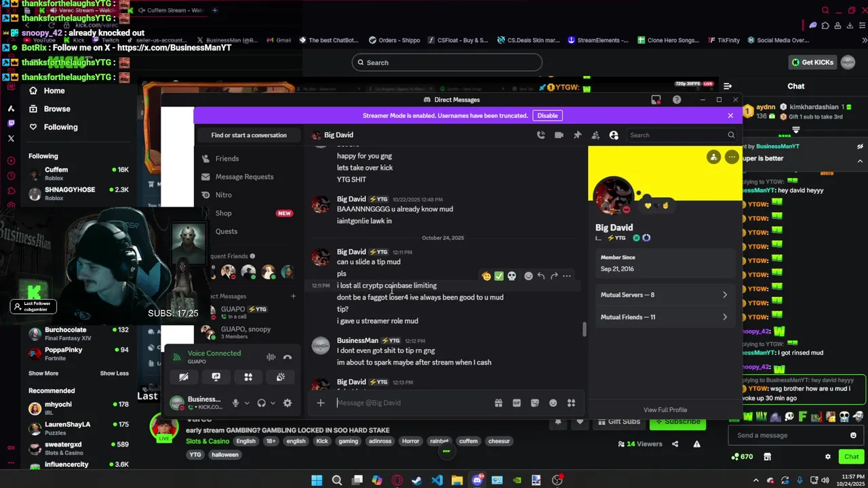868x488 pixels.
Task: Open friend options icon on profile banner
Action: (x=713, y=157)
